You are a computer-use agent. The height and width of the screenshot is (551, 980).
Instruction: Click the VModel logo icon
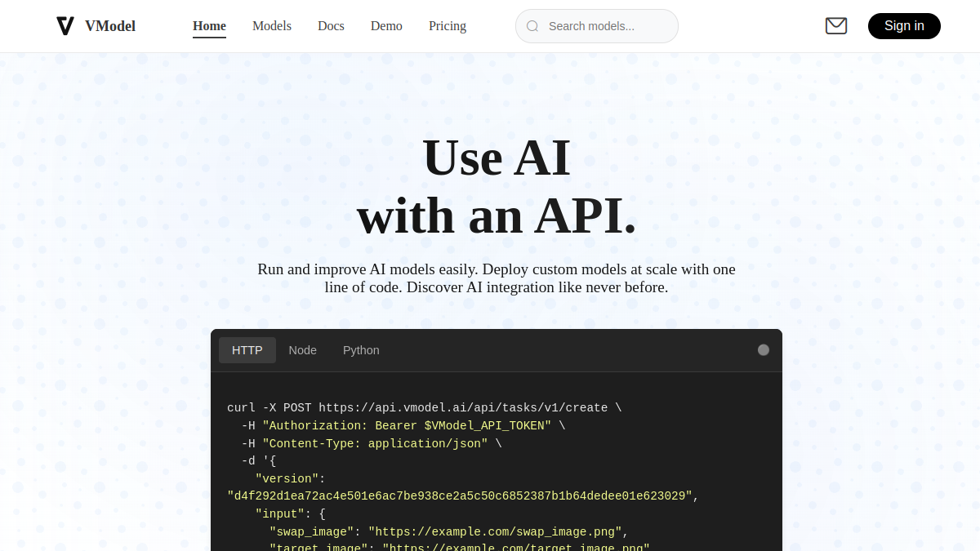click(x=65, y=26)
